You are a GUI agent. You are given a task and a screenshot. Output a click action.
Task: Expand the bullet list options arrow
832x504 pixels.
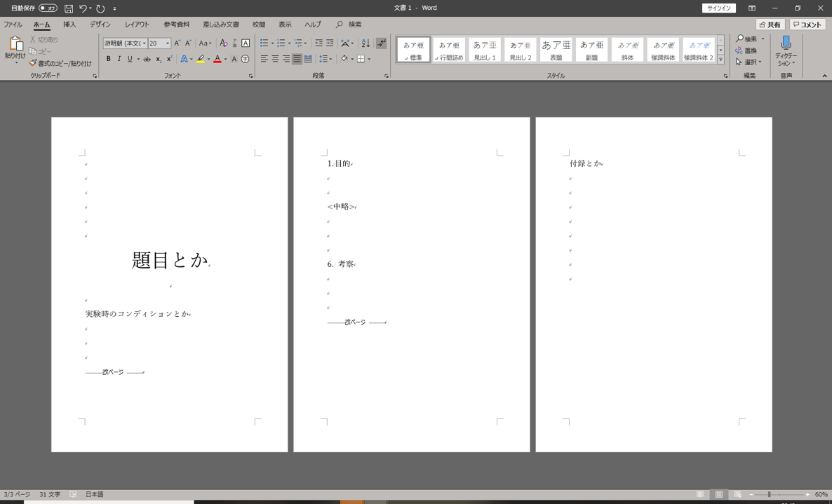pos(272,43)
